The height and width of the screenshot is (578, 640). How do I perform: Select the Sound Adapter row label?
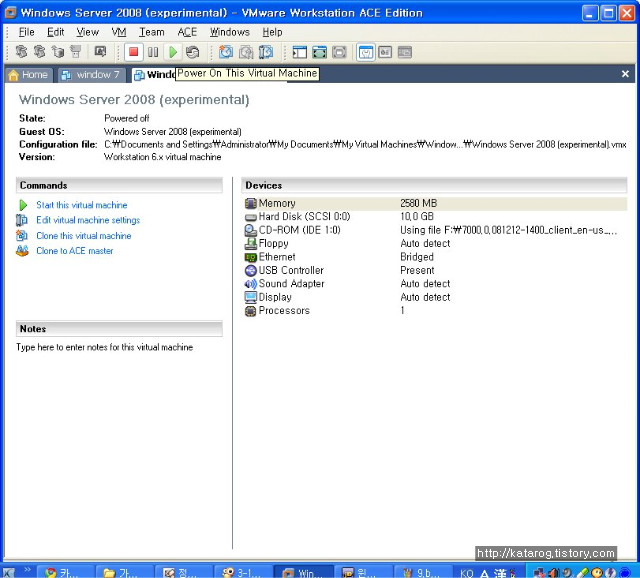coord(291,284)
